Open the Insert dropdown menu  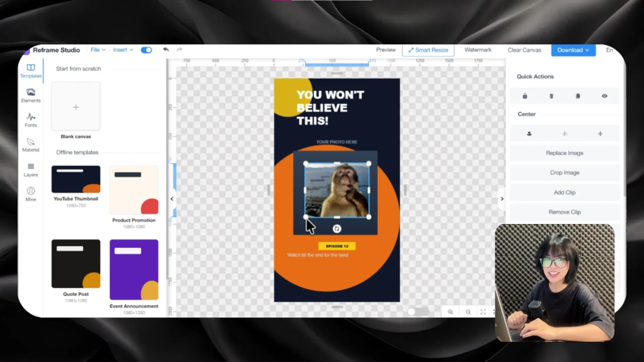pyautogui.click(x=123, y=50)
